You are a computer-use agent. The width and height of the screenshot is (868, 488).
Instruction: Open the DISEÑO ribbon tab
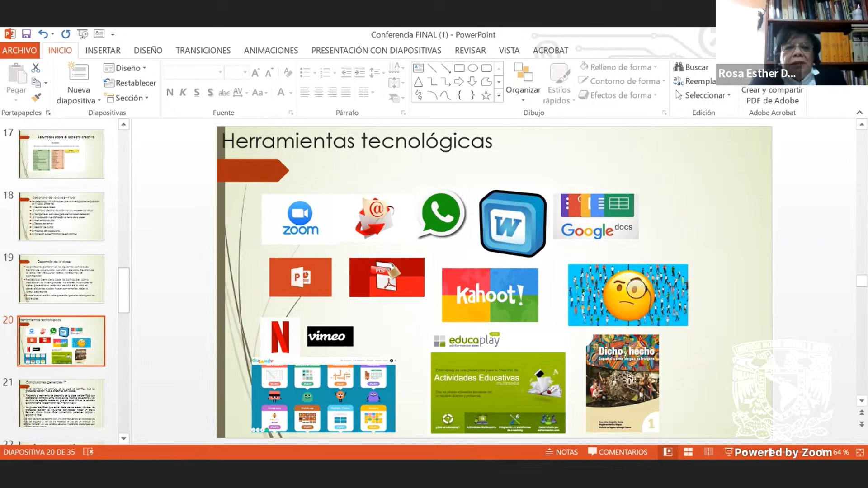[148, 50]
